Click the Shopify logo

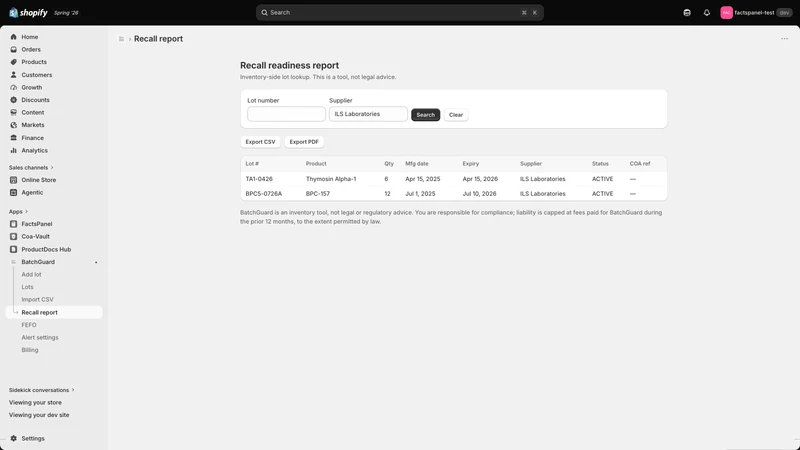(x=28, y=12)
